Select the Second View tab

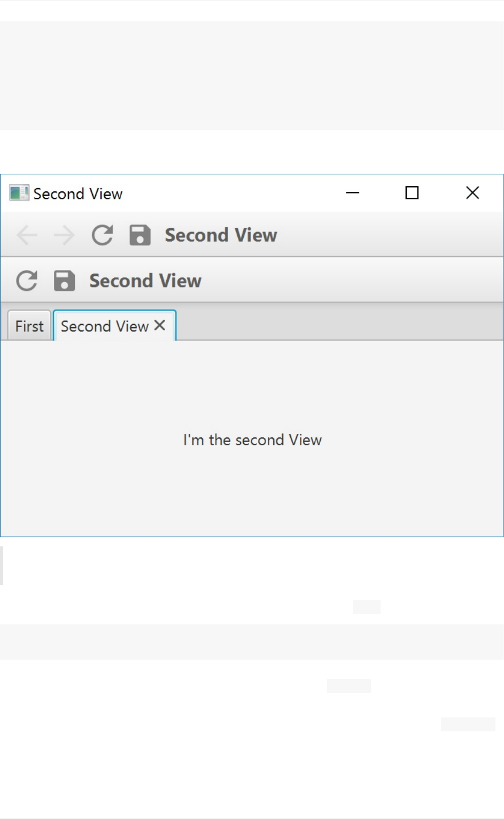pyautogui.click(x=104, y=326)
